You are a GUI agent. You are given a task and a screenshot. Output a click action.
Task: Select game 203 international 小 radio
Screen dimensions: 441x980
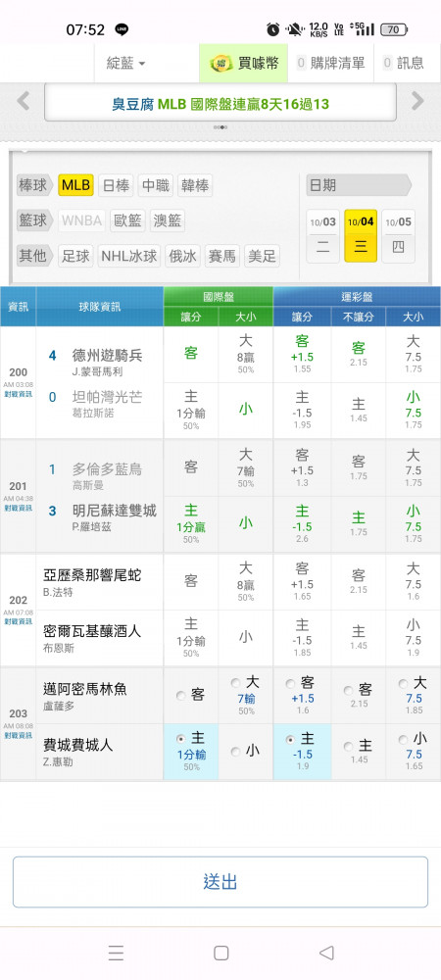point(235,752)
